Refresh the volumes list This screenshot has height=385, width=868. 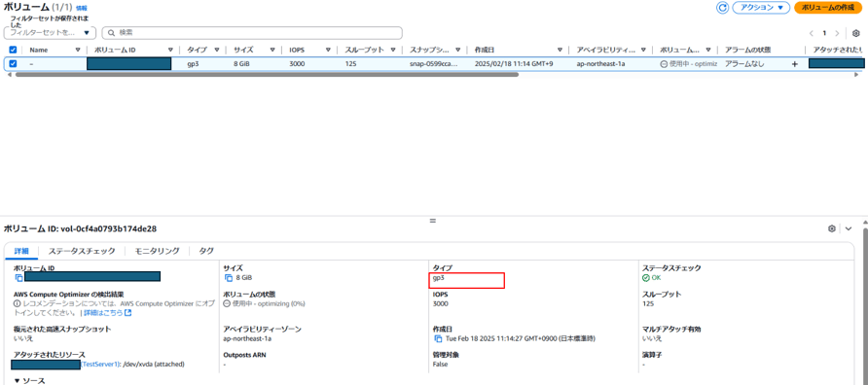(x=722, y=8)
